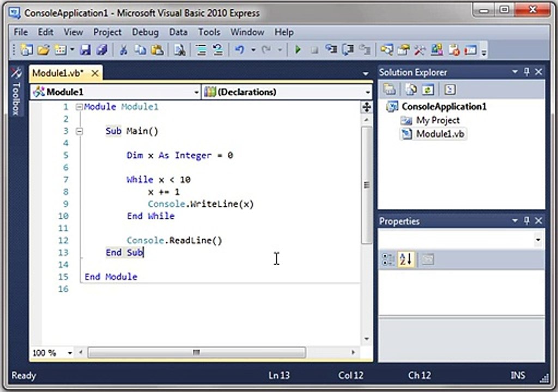Screen dimensions: 558x392
Task: Select My Project in Solution Explorer
Action: [438, 120]
